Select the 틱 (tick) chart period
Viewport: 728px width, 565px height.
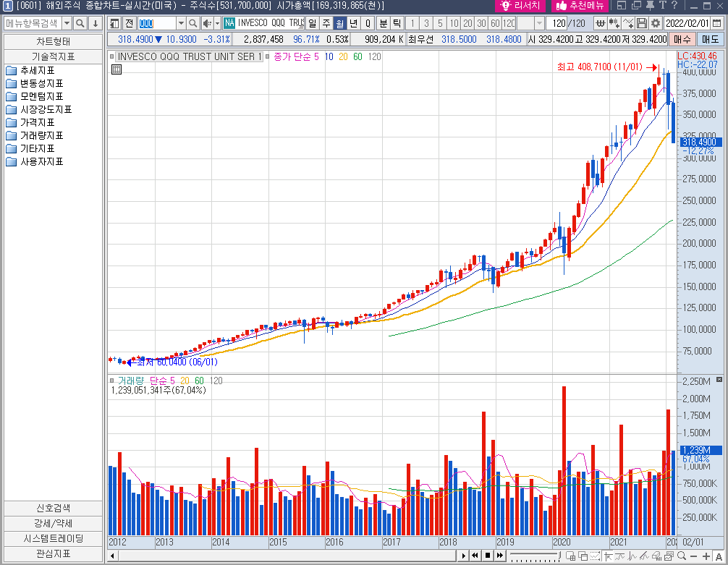point(397,23)
